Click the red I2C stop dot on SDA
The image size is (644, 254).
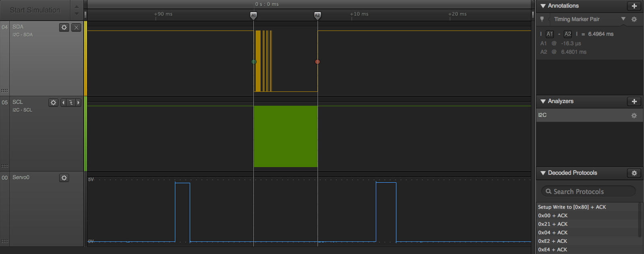click(x=318, y=62)
